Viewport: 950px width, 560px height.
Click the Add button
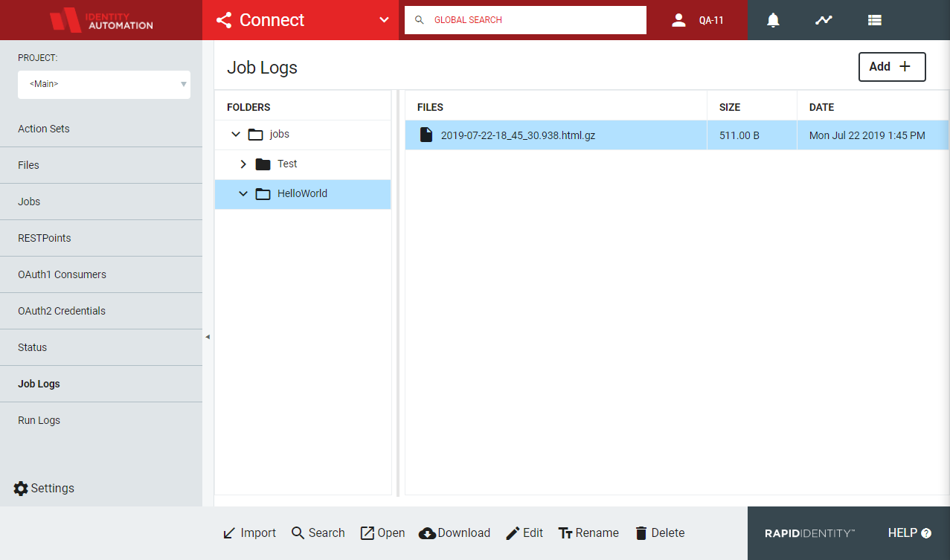(892, 66)
